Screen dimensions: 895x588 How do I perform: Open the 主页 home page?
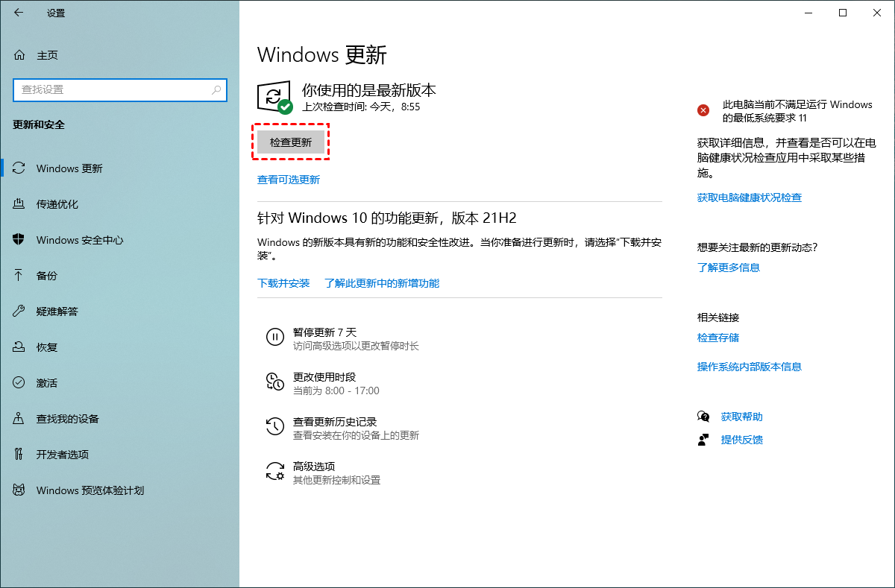pyautogui.click(x=47, y=55)
